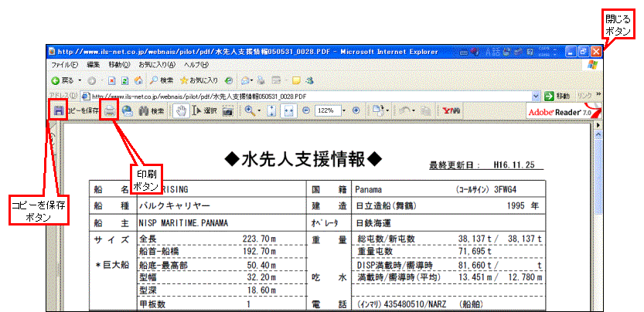The image size is (644, 312).
Task: Click the Yahoo toolbar icon
Action: (x=451, y=111)
